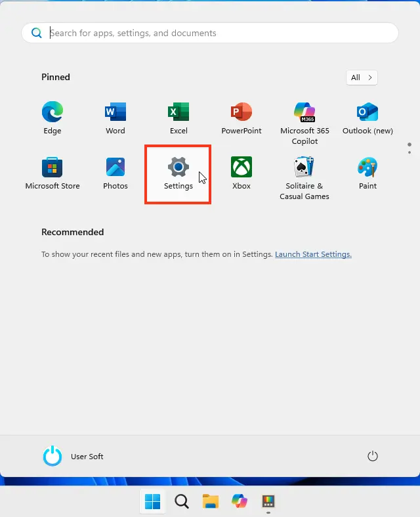Click the Launch Start Settings link

[313, 254]
